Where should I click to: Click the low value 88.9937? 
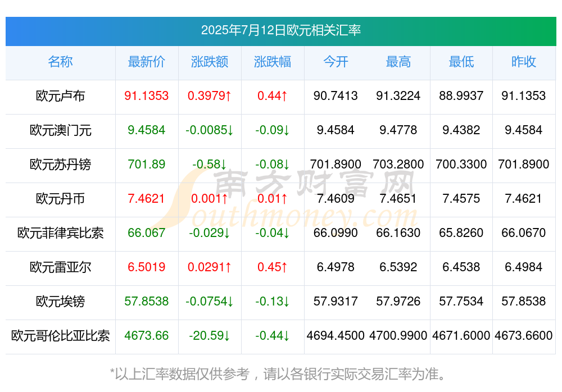click(461, 95)
